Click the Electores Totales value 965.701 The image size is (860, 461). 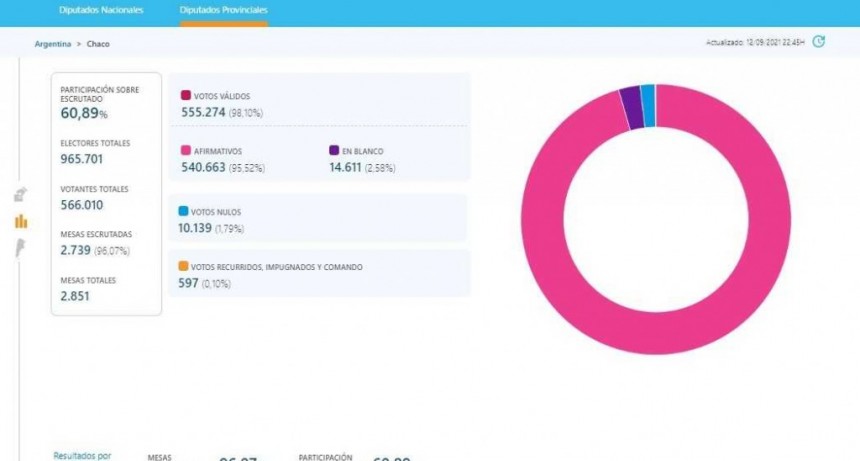[x=82, y=159]
